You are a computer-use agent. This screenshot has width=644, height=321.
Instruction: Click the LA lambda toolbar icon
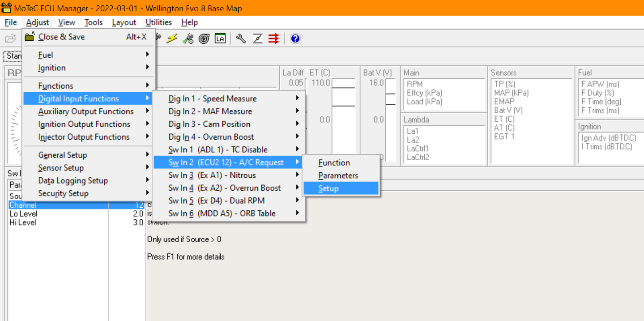pos(220,39)
